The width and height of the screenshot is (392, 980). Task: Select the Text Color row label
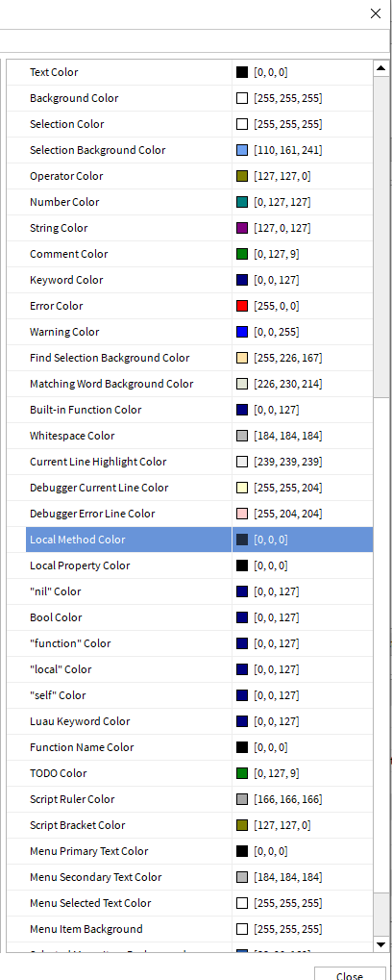(x=55, y=72)
